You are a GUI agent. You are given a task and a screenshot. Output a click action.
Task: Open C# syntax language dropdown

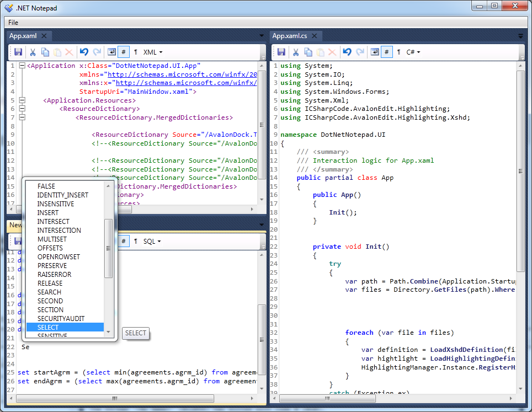pyautogui.click(x=413, y=52)
